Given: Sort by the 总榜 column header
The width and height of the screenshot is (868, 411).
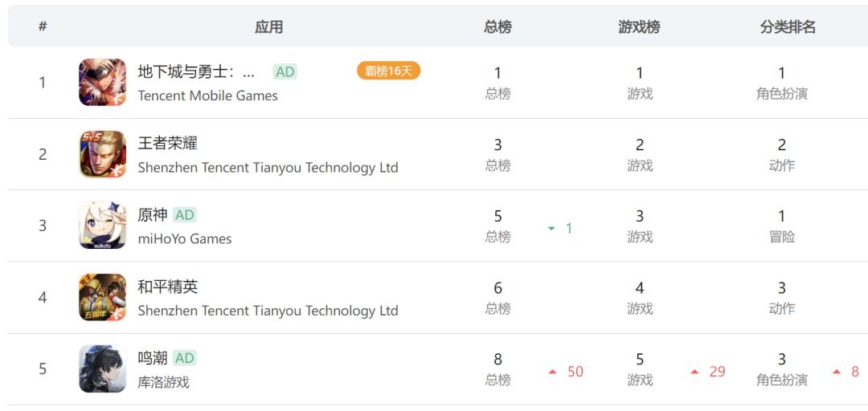Looking at the screenshot, I should 497,26.
